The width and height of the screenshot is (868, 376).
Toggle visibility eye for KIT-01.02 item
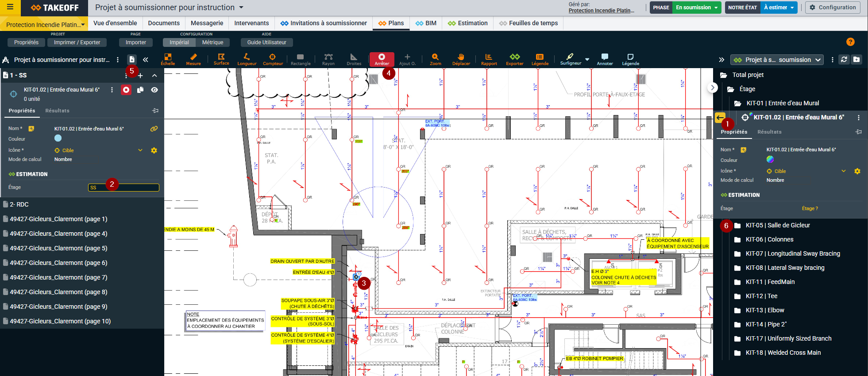click(154, 90)
